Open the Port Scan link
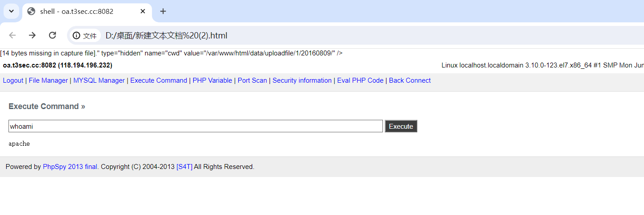This screenshot has width=644, height=215. coord(252,80)
